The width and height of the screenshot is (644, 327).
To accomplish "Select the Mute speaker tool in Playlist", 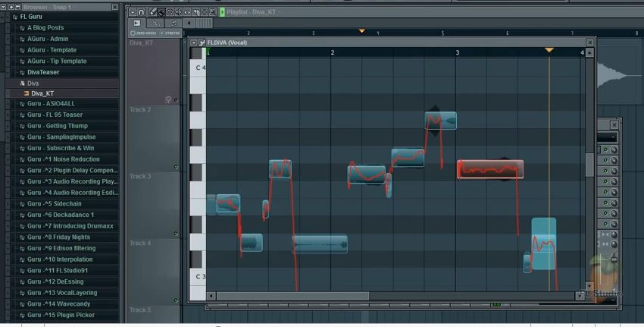I will pos(179,12).
